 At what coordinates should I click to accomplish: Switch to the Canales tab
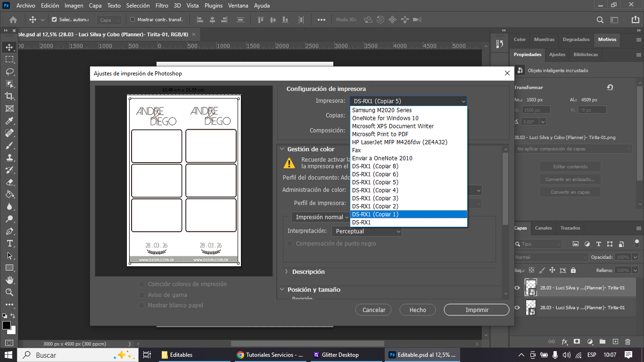coord(543,228)
